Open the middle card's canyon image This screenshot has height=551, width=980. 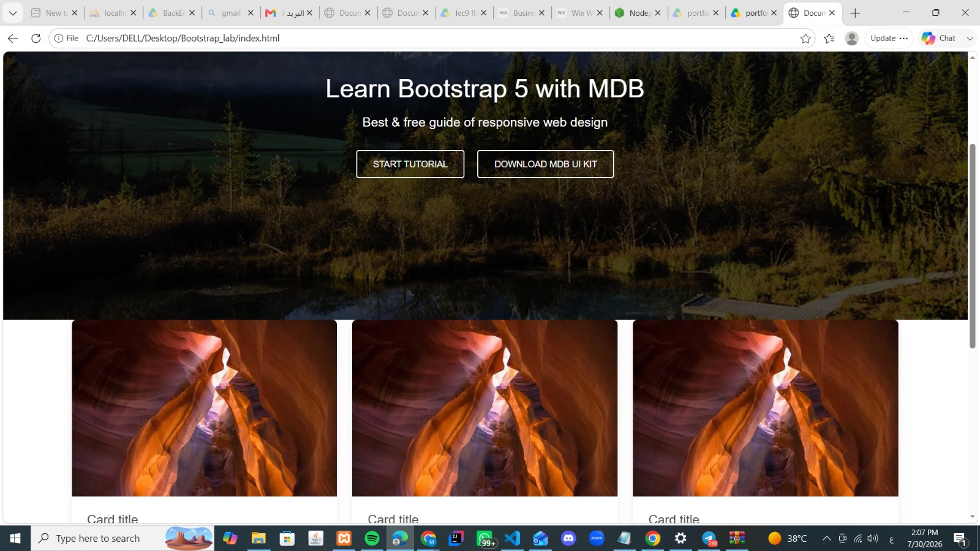pos(485,408)
